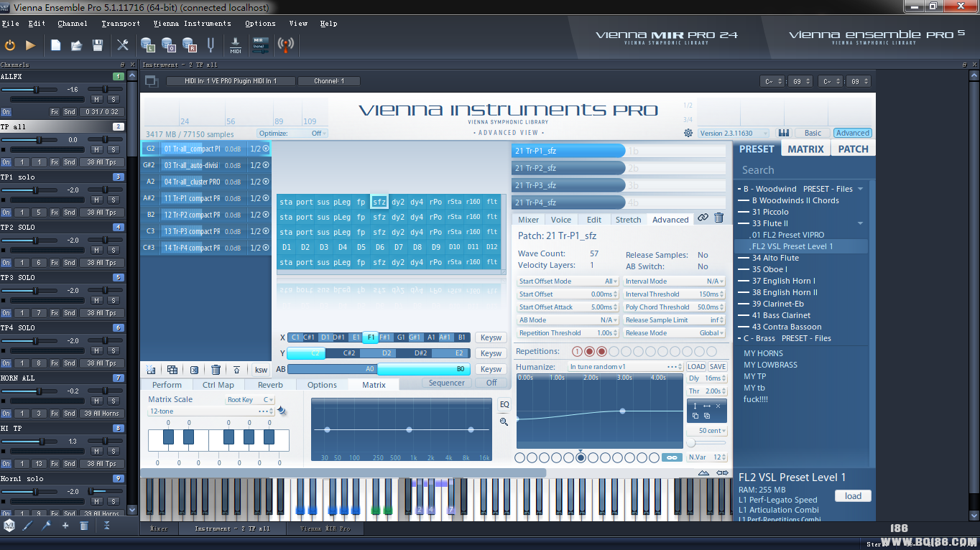The width and height of the screenshot is (980, 550).
Task: Open the settings gear near Version dropdown
Action: [688, 133]
